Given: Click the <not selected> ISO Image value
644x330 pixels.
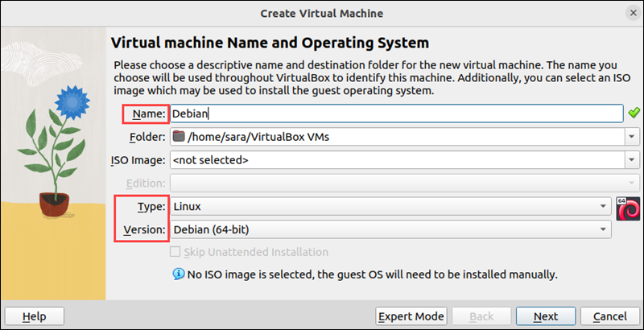Looking at the screenshot, I should pos(211,160).
